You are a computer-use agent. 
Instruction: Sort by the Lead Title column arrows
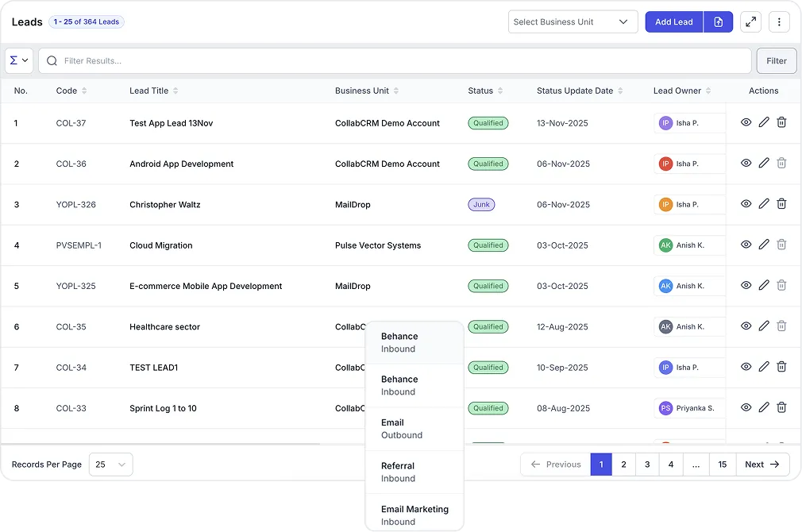point(175,91)
